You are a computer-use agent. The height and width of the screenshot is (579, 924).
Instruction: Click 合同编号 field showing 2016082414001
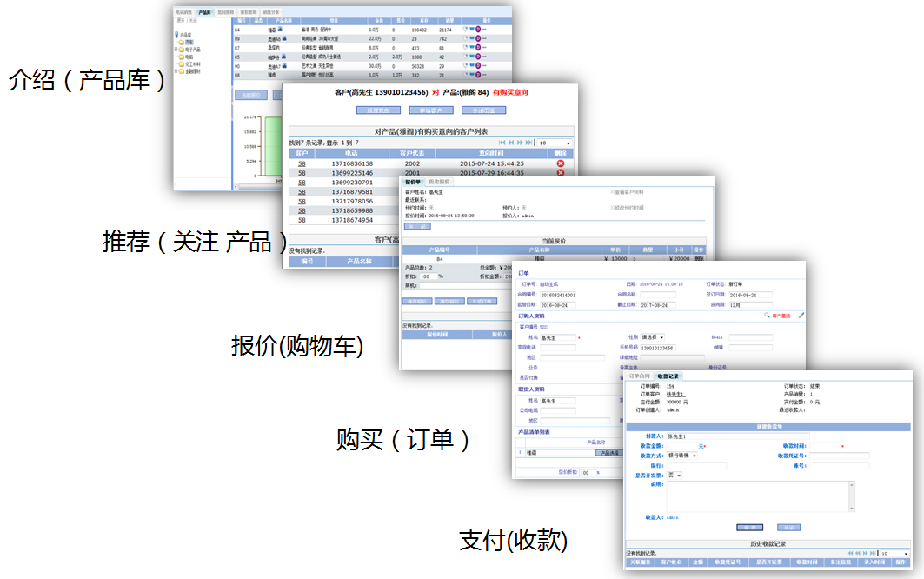558,295
